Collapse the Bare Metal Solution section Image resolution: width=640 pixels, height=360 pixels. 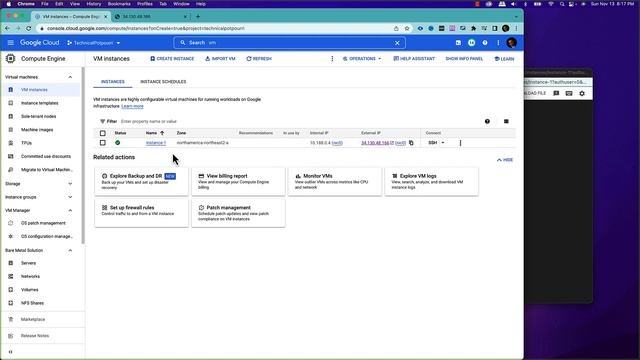point(70,251)
